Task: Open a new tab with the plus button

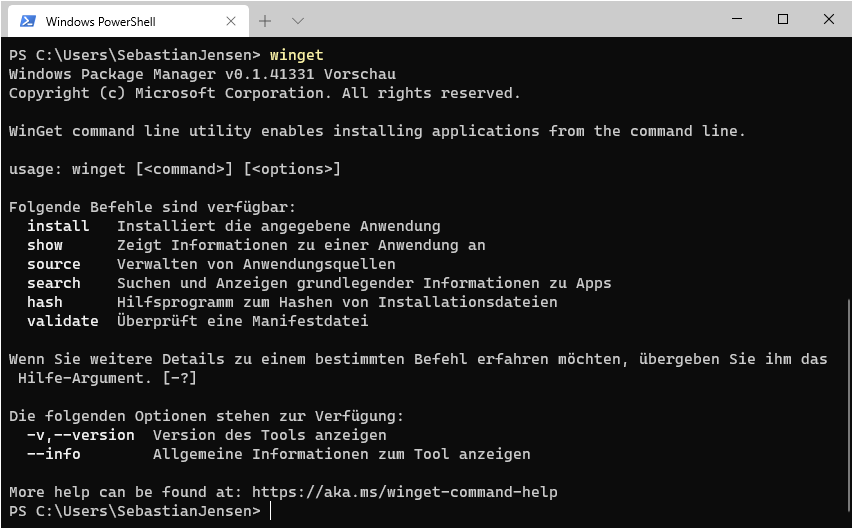Action: 265,21
